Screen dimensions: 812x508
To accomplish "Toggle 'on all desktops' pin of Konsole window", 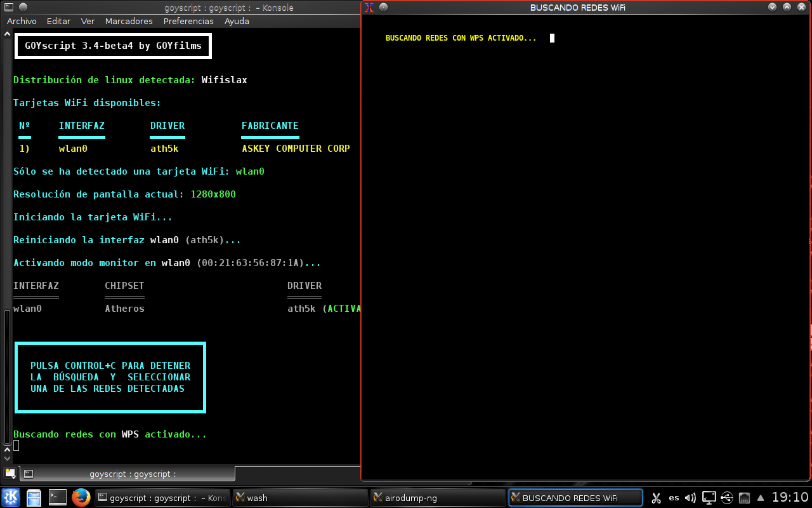I will click(23, 8).
